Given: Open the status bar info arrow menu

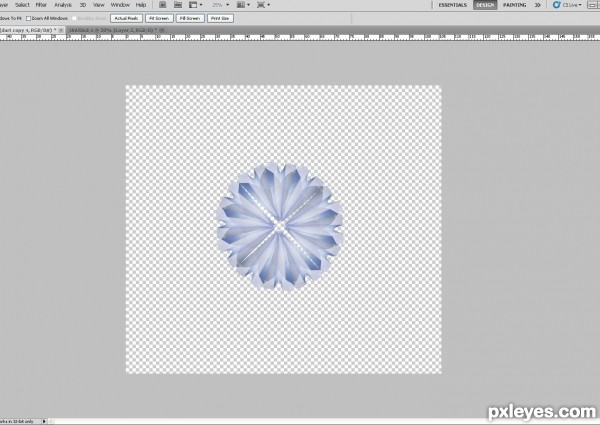Looking at the screenshot, I should pos(44,421).
